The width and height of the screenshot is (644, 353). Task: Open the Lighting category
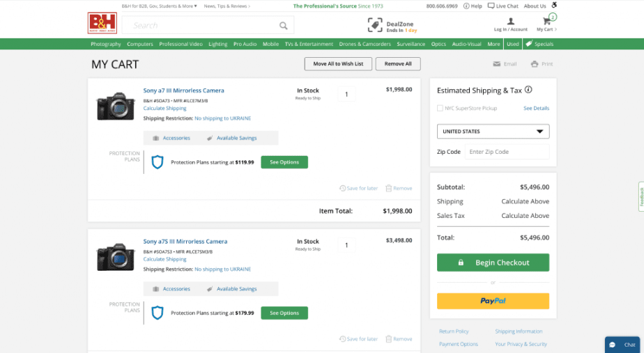tap(218, 44)
